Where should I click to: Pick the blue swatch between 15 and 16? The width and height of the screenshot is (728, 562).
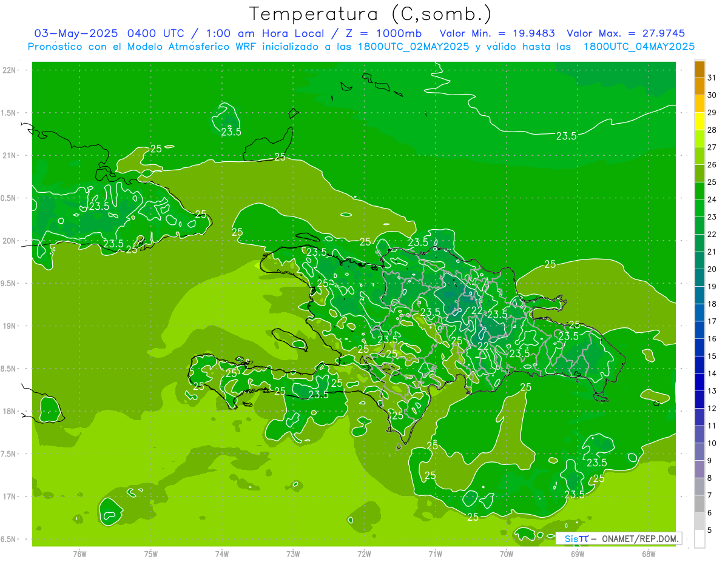(699, 347)
